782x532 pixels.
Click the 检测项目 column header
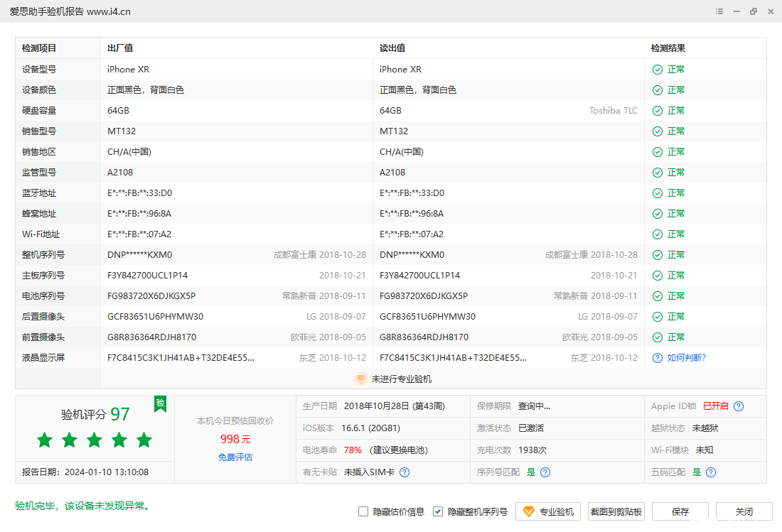(39, 48)
